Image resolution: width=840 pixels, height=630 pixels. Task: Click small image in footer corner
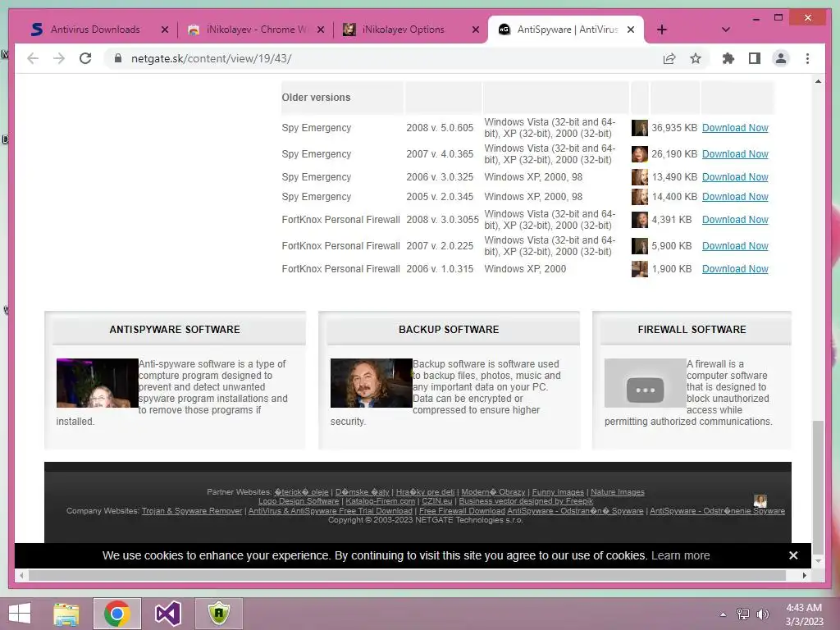coord(760,501)
